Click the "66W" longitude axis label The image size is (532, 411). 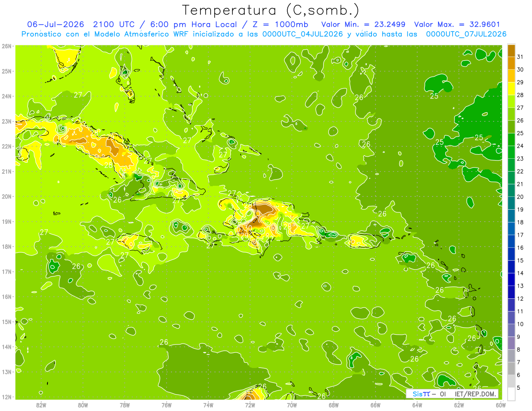point(376,405)
